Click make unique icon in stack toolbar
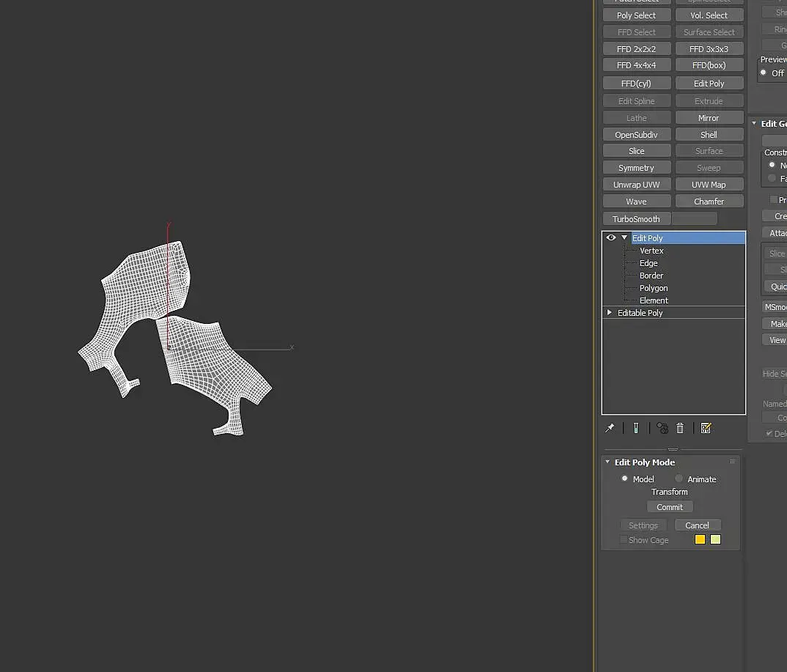Screen dimensions: 787x672 pyautogui.click(x=662, y=428)
